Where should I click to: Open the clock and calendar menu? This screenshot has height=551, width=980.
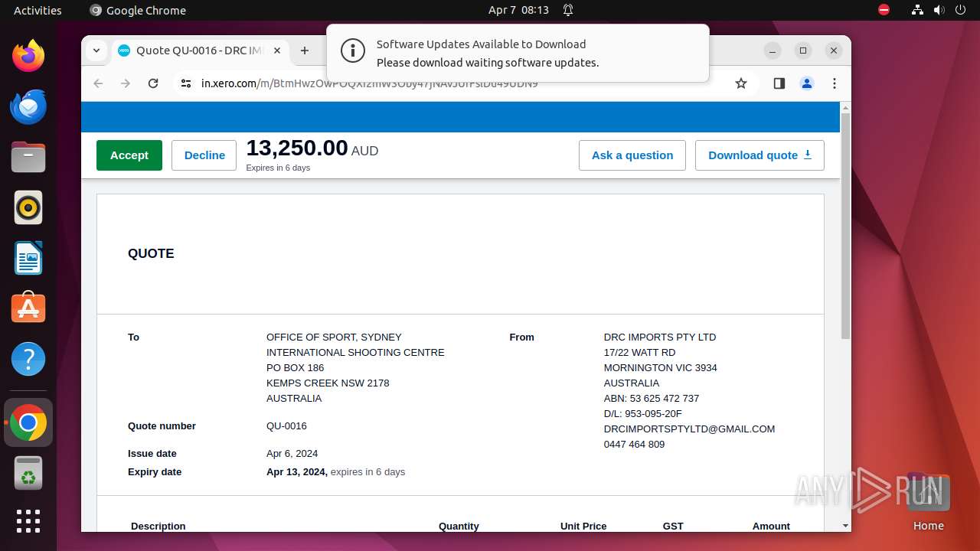tap(518, 10)
